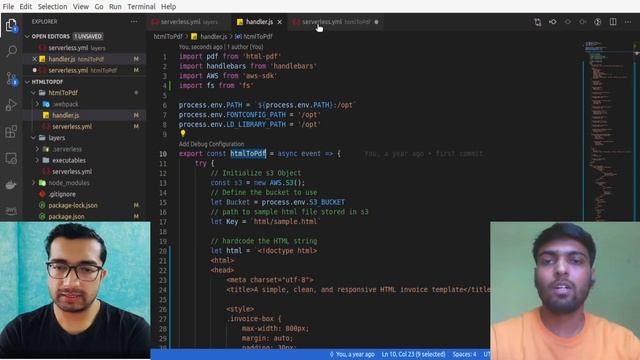Open handler.js in file tree
640x360 pixels.
(x=84, y=116)
